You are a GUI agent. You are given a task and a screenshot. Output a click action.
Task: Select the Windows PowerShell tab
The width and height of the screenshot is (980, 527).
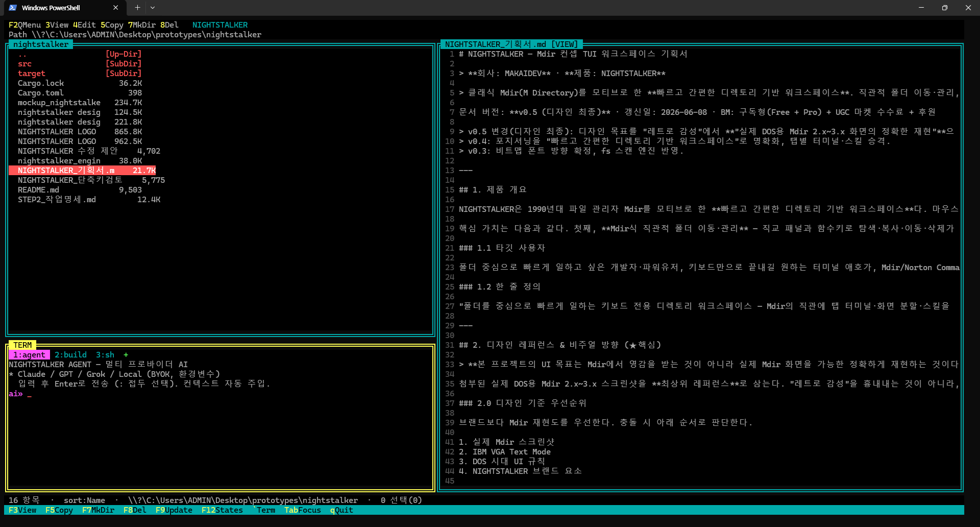click(x=64, y=8)
